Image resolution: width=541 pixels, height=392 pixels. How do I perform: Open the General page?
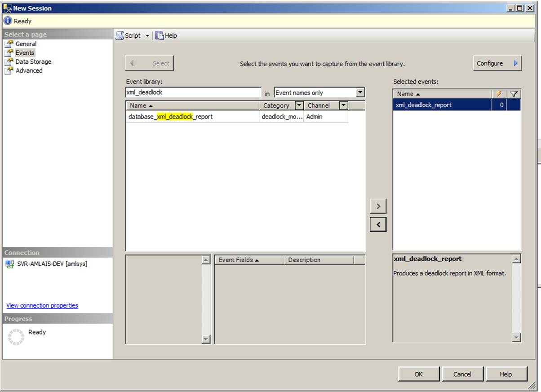click(26, 44)
